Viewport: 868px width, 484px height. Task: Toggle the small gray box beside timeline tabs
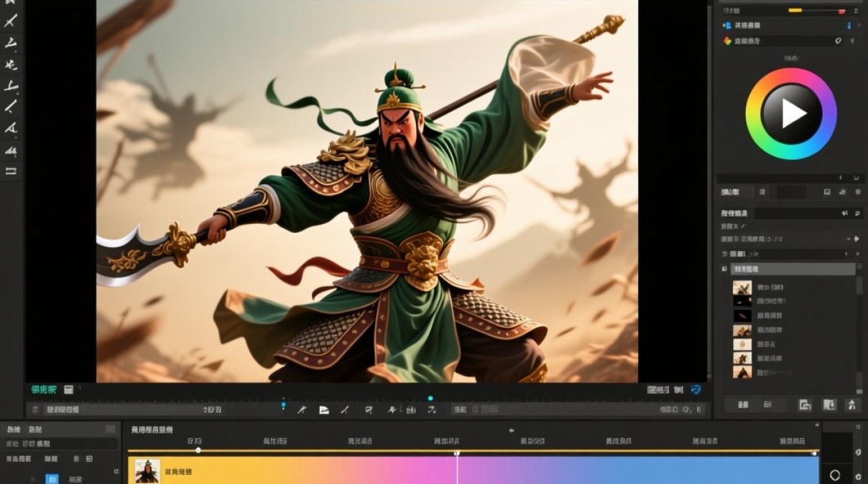tap(111, 429)
